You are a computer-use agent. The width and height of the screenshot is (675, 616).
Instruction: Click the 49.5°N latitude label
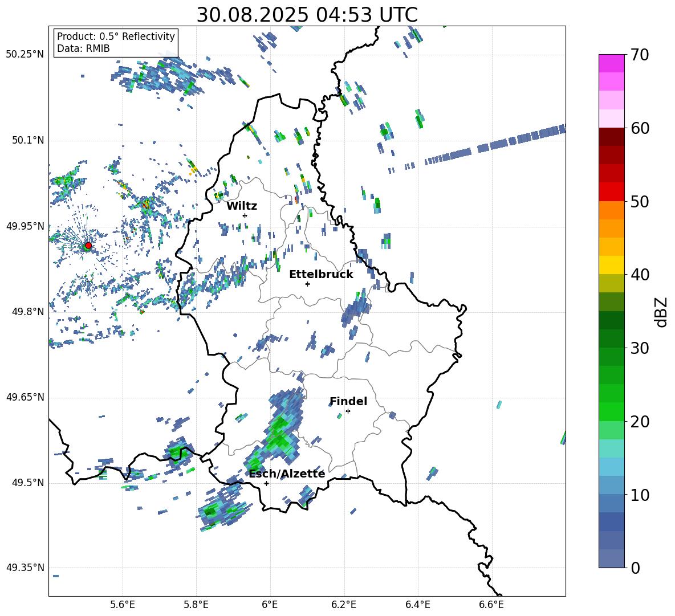pos(27,482)
